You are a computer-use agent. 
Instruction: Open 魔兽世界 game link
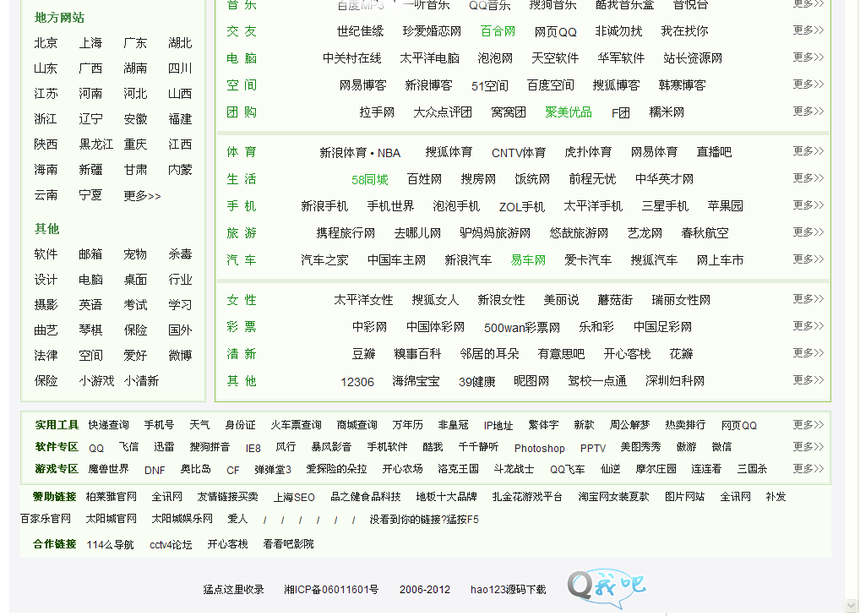tap(109, 469)
